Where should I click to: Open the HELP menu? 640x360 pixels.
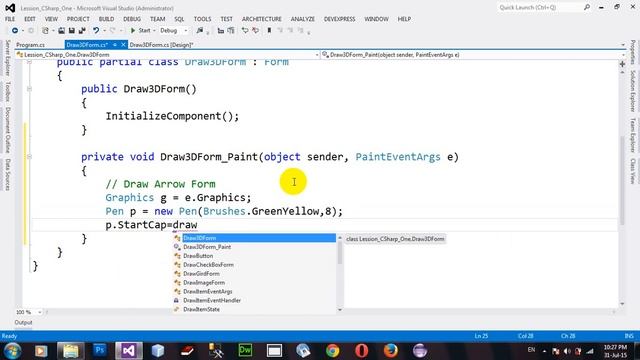coord(404,19)
